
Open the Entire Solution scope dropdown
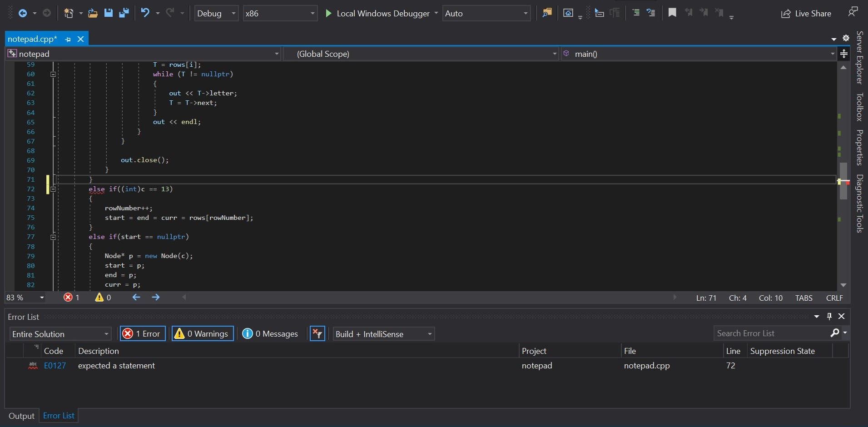(60, 334)
